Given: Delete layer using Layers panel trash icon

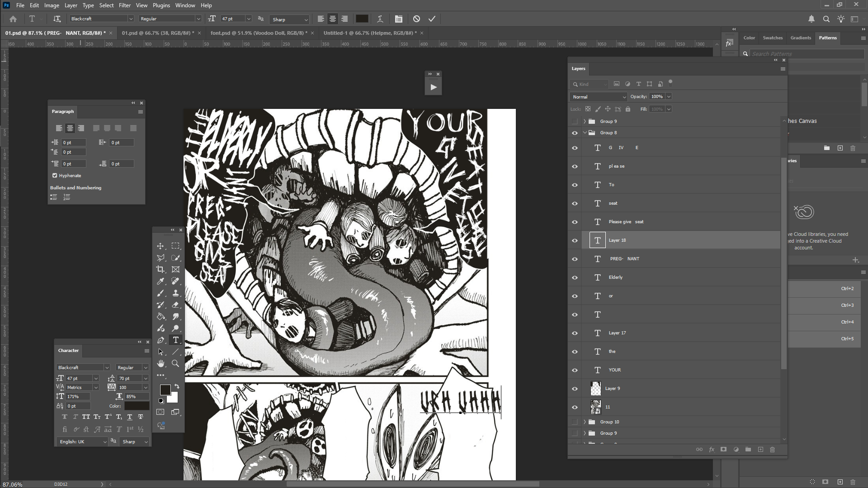Looking at the screenshot, I should (772, 450).
